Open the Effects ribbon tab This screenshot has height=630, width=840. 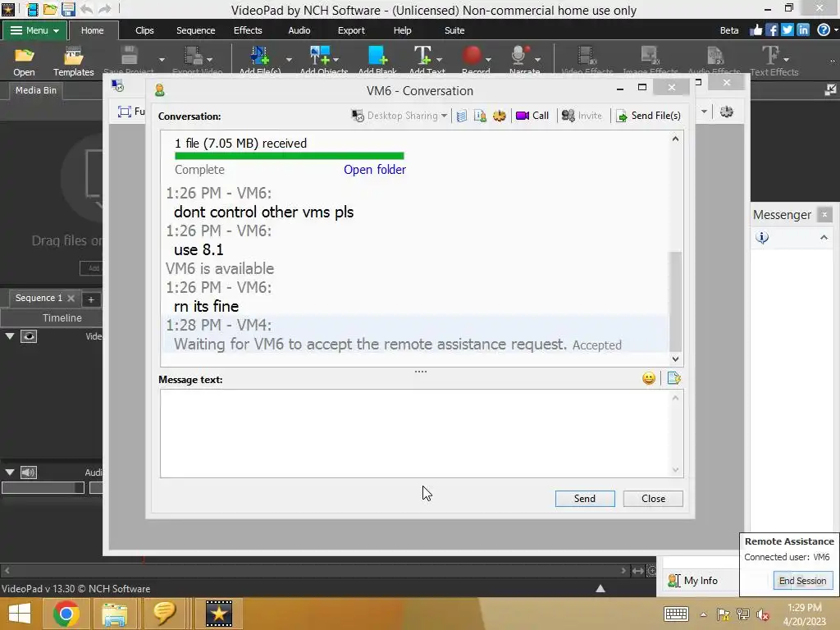(248, 30)
